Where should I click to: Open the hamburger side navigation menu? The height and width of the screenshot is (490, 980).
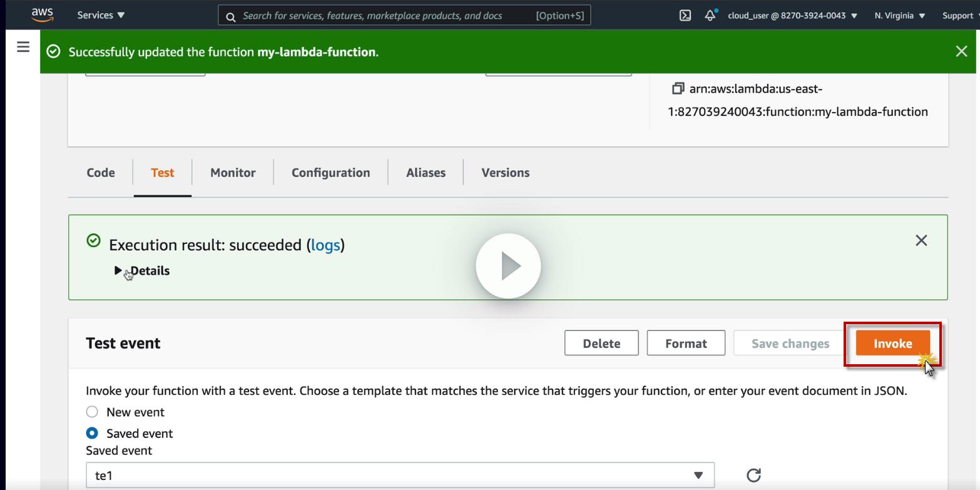coord(23,47)
